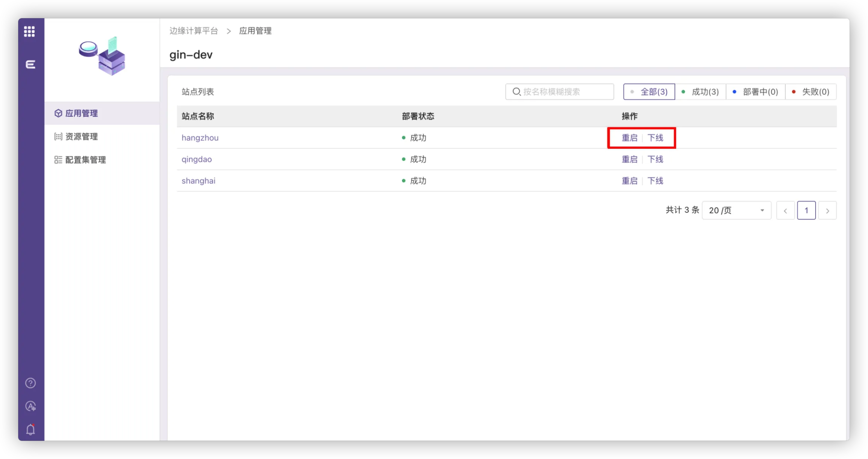
Task: Open the qingdao site link
Action: [197, 159]
